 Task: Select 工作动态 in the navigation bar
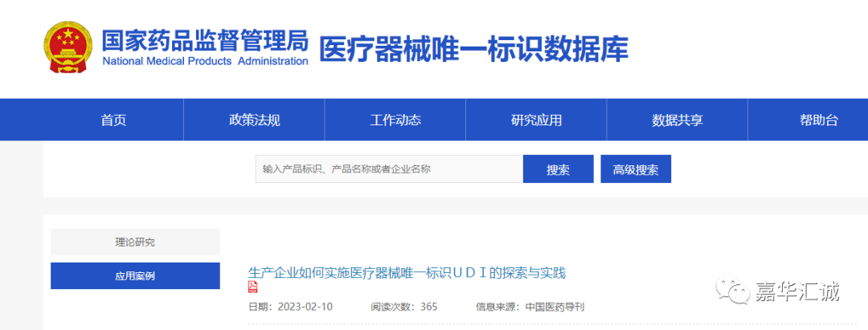pos(395,120)
